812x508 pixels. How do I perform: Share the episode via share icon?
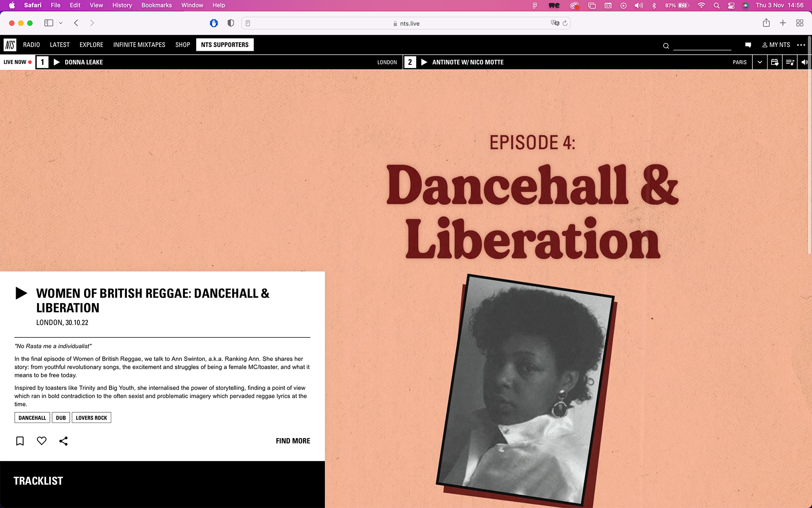[x=63, y=441]
